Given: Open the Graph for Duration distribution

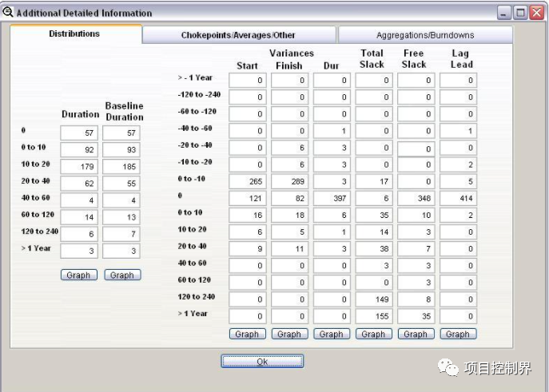Looking at the screenshot, I should pos(79,275).
